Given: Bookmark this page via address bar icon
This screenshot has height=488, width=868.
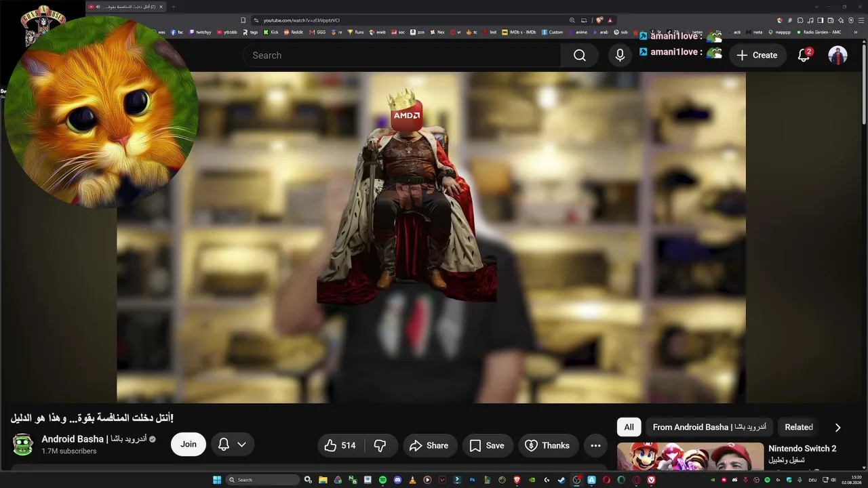Looking at the screenshot, I should click(243, 20).
